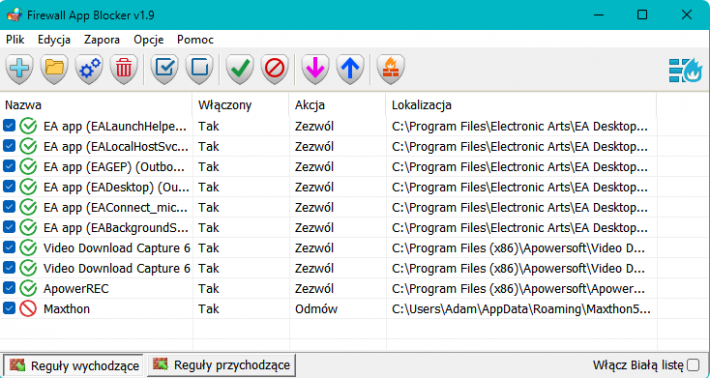Click Zezwól in the ApowerREC row

point(314,289)
